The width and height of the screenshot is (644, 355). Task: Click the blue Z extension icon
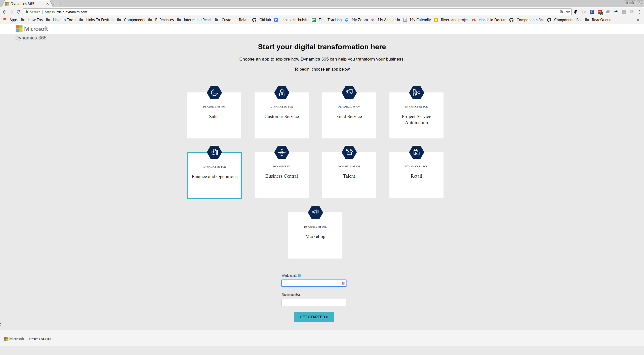click(x=592, y=12)
